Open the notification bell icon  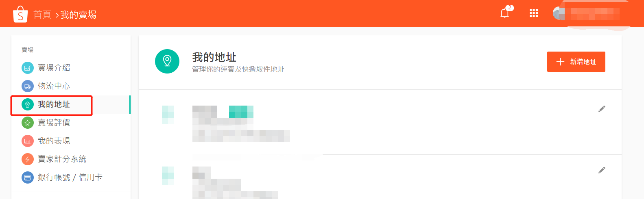(504, 13)
